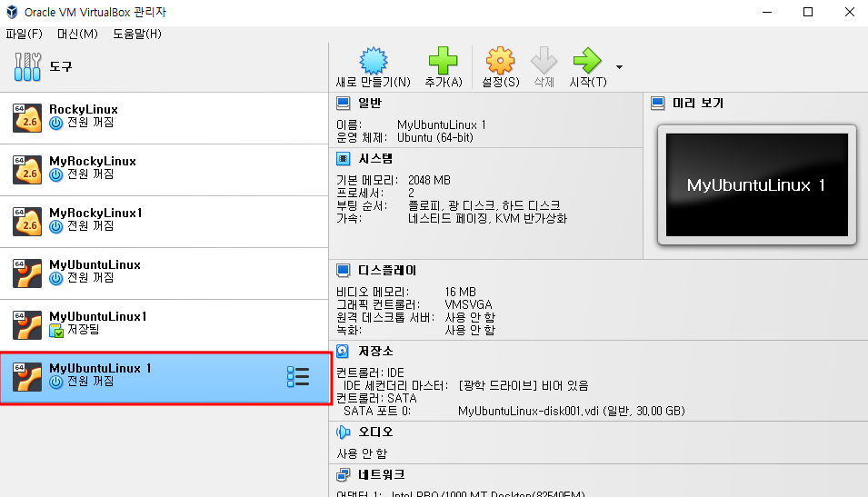The width and height of the screenshot is (868, 497).
Task: Click the 저장됨 saved-state icon
Action: pos(56,331)
